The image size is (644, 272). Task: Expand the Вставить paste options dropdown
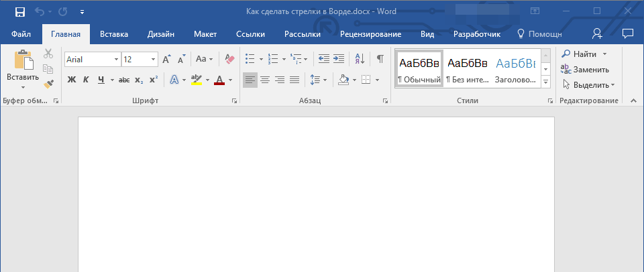(x=23, y=87)
